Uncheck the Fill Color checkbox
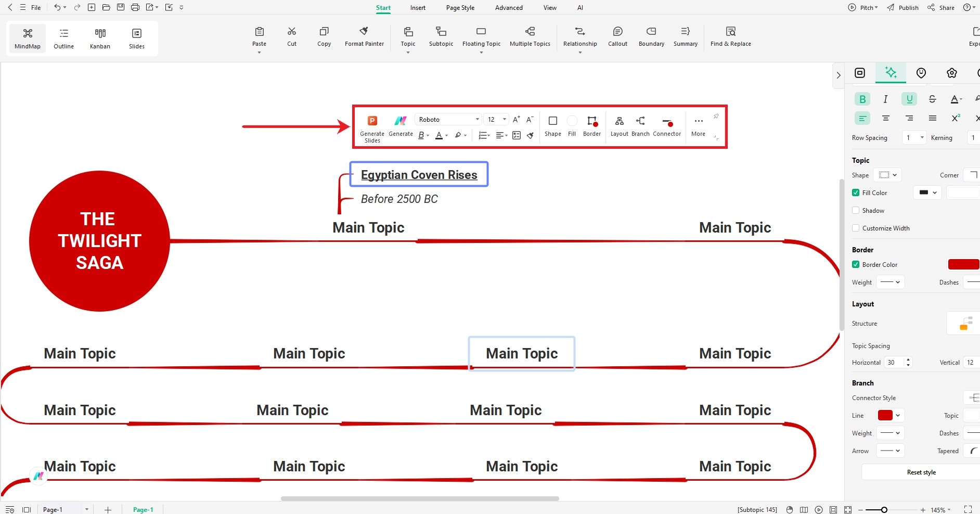Screen dimensions: 980x514 point(856,192)
